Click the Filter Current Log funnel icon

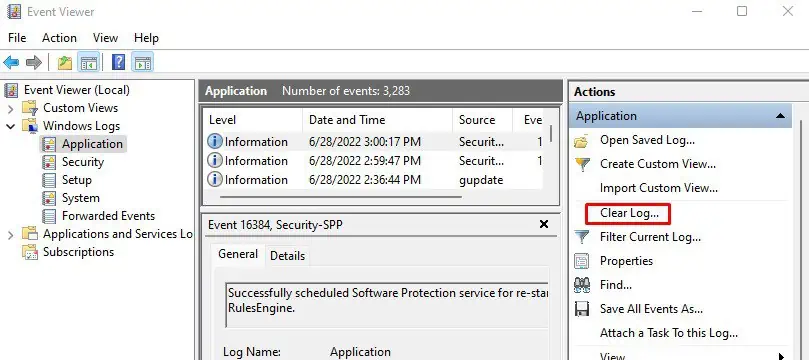point(581,237)
